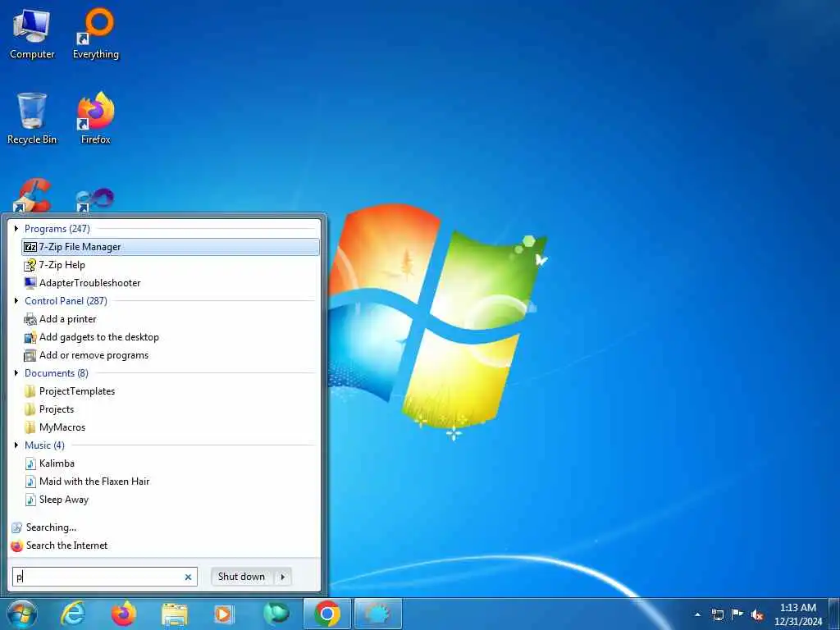Click the Projects folder icon
This screenshot has width=840, height=630.
pyautogui.click(x=30, y=409)
